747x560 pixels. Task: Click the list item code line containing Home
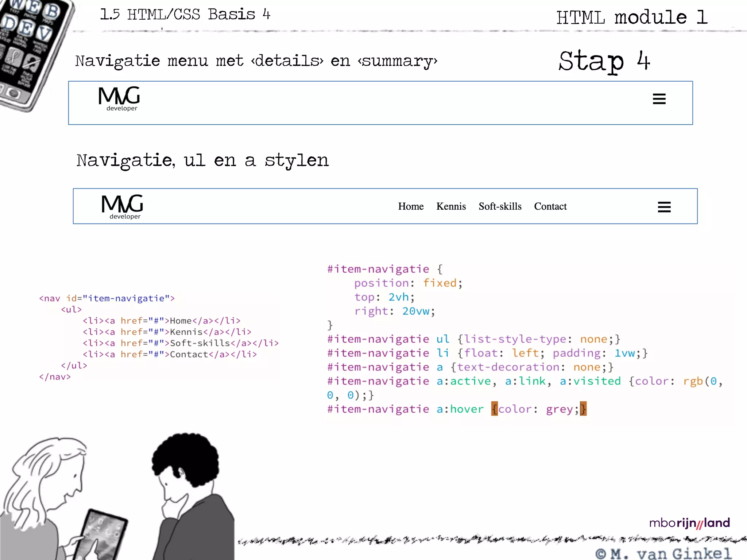[x=162, y=321]
